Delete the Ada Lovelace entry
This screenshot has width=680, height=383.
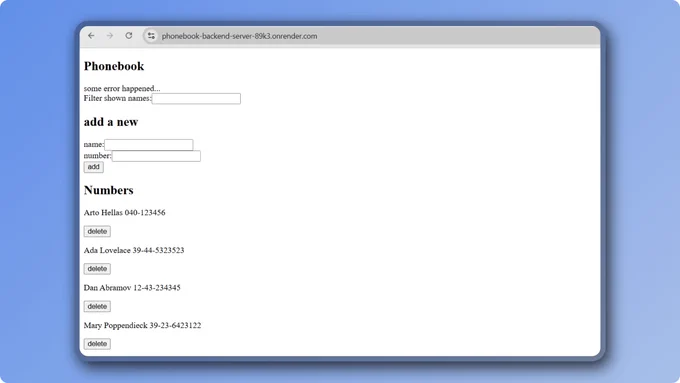pyautogui.click(x=97, y=268)
